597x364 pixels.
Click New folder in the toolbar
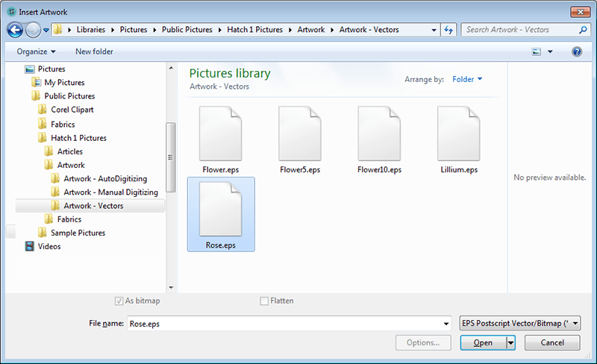click(94, 51)
